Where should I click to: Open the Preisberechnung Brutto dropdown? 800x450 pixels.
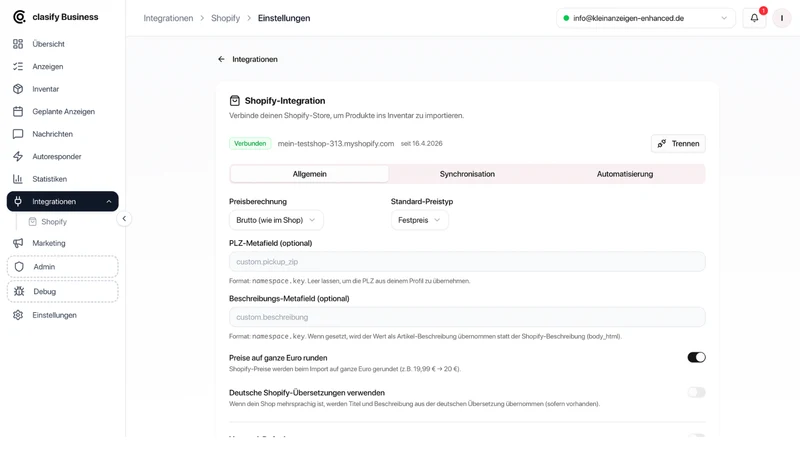pos(276,220)
